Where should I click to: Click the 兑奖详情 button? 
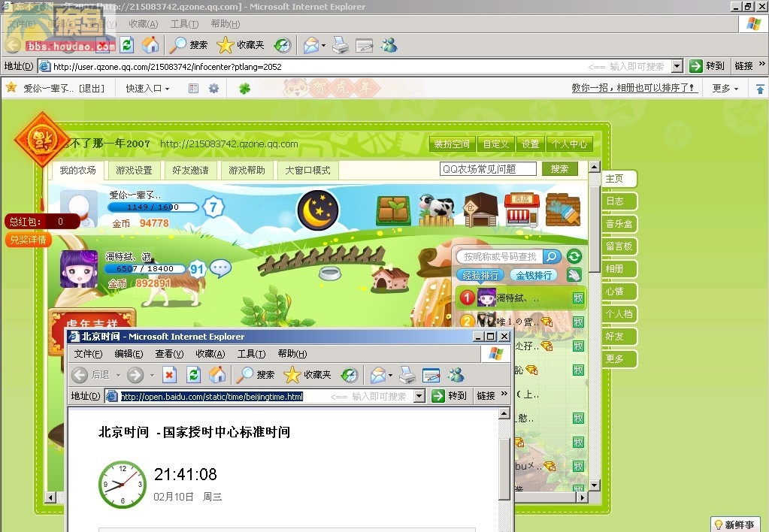click(28, 240)
